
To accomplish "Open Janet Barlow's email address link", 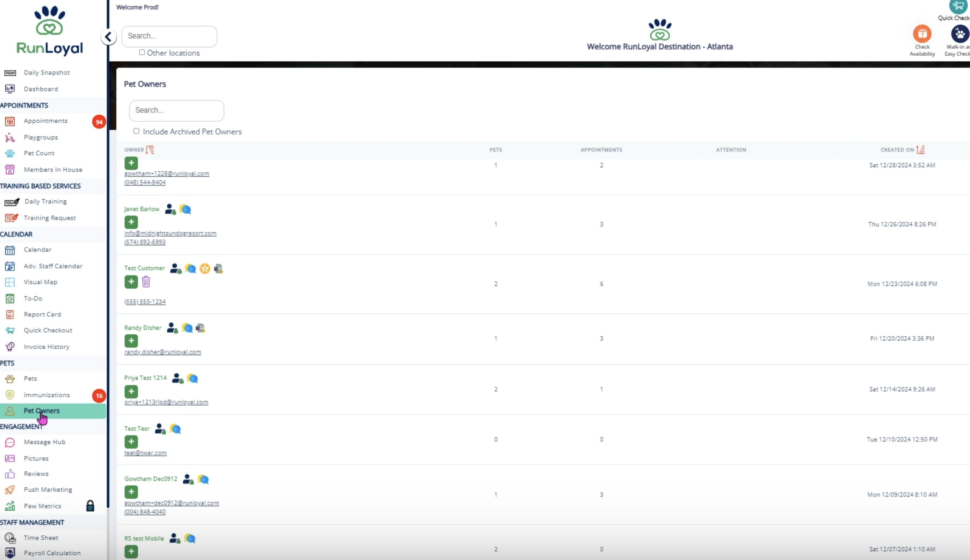I will coord(170,233).
